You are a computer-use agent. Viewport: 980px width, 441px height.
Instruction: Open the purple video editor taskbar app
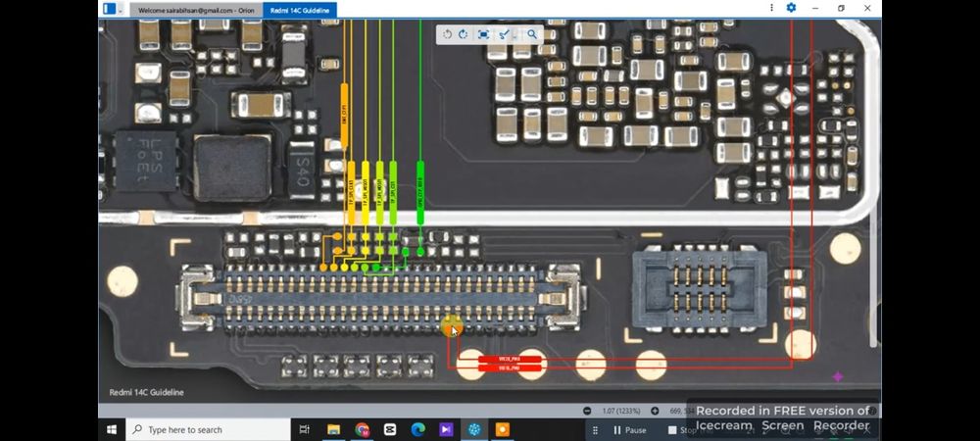446,430
